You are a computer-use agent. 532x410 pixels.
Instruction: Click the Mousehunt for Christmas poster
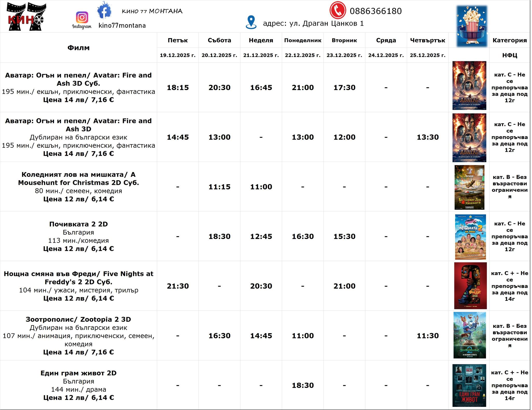469,187
